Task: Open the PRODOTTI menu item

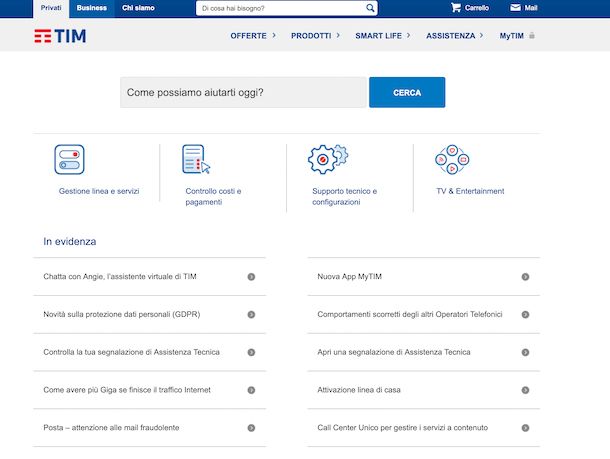Action: (x=311, y=36)
